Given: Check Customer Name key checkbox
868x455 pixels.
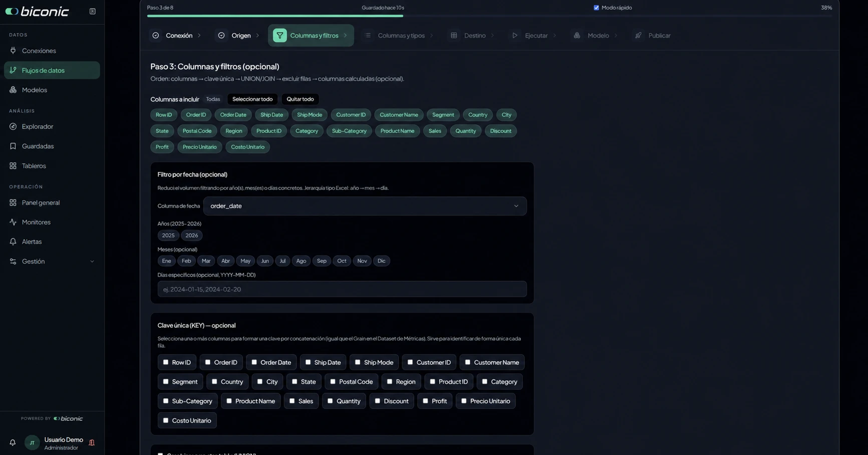Looking at the screenshot, I should tap(467, 362).
